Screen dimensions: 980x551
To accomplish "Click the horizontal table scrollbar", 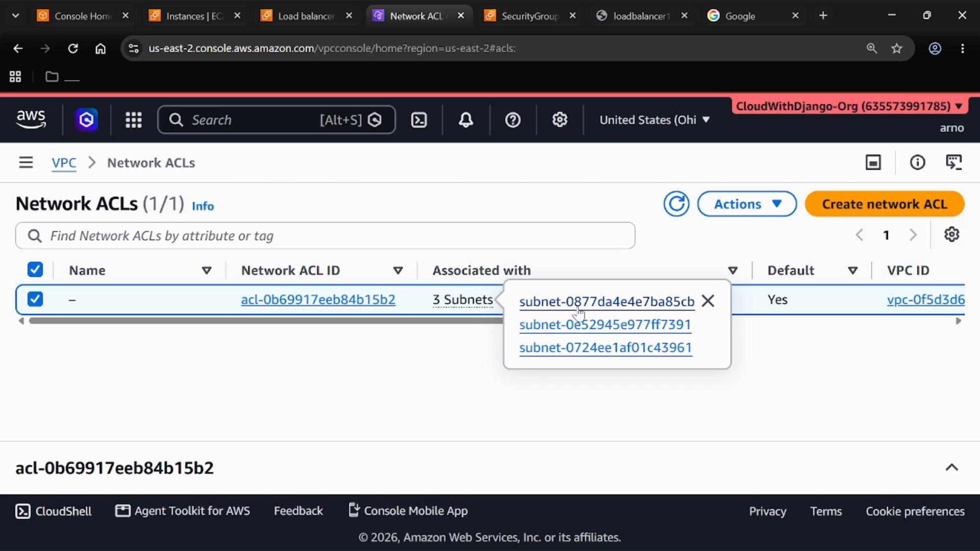I will [x=265, y=321].
